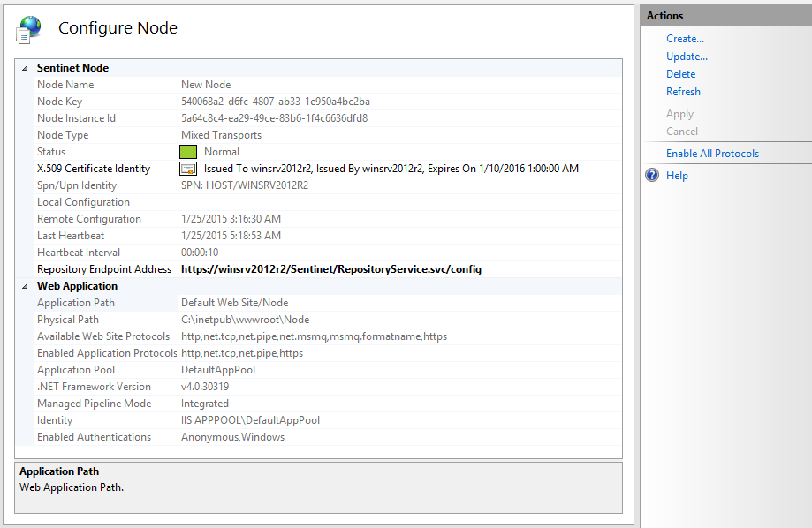Select the DefaultAppPool value
Image resolution: width=812 pixels, height=528 pixels.
[218, 370]
